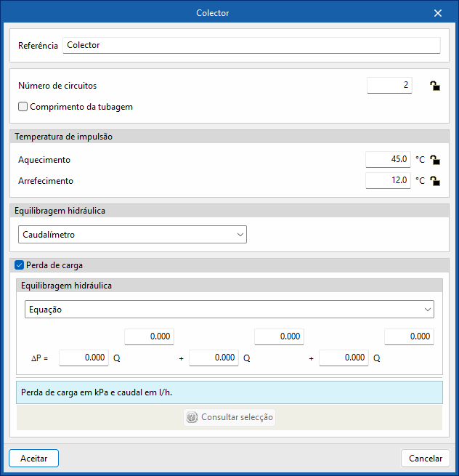Screen dimensions: 459x476
Task: Select the first exponent field above first Q
Action: click(x=150, y=336)
